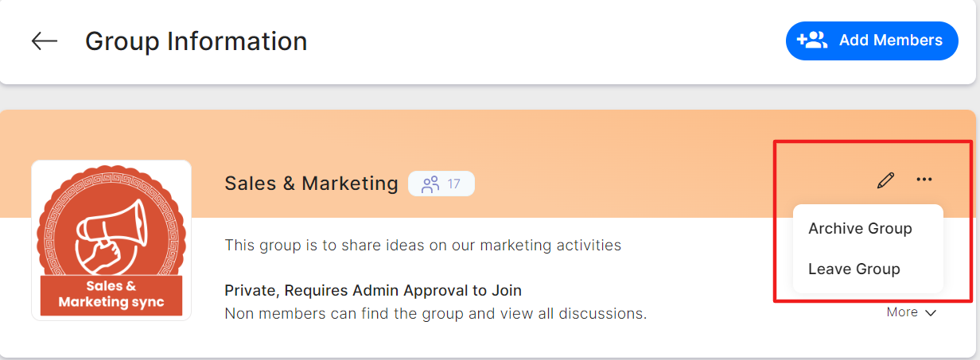Click the Private, Requires Admin Approval text

click(x=372, y=290)
